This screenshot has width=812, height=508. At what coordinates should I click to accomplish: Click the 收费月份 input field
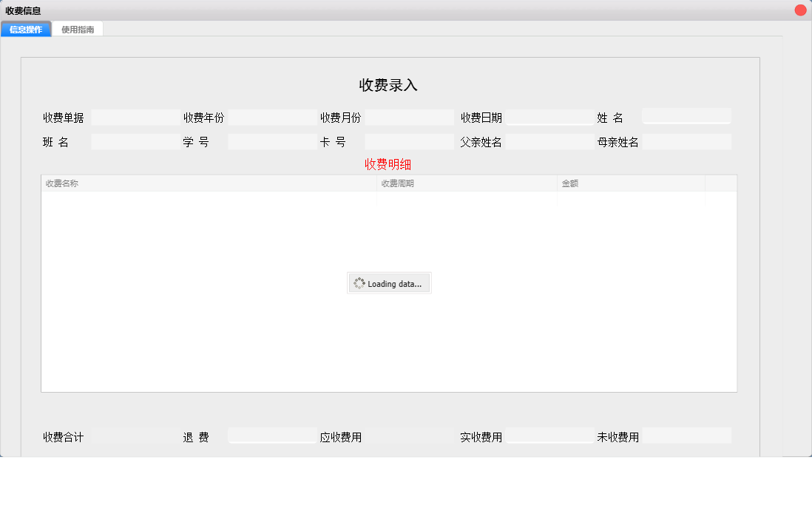coord(409,117)
